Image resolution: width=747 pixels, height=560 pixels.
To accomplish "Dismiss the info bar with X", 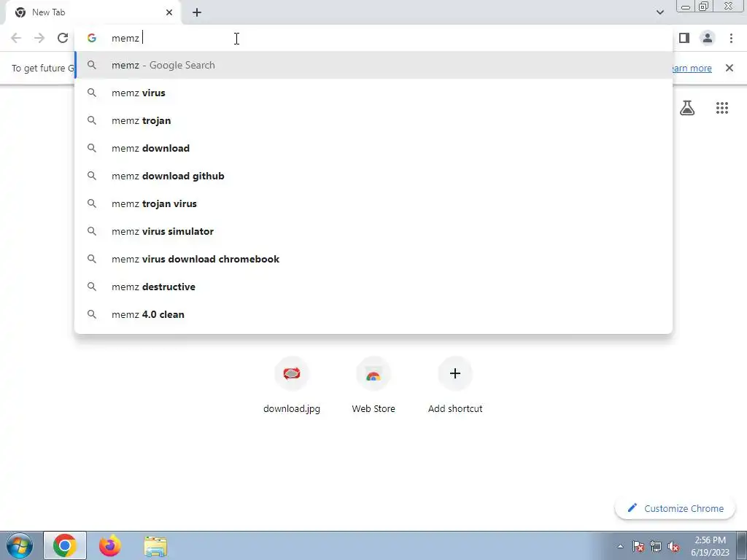I will [729, 68].
